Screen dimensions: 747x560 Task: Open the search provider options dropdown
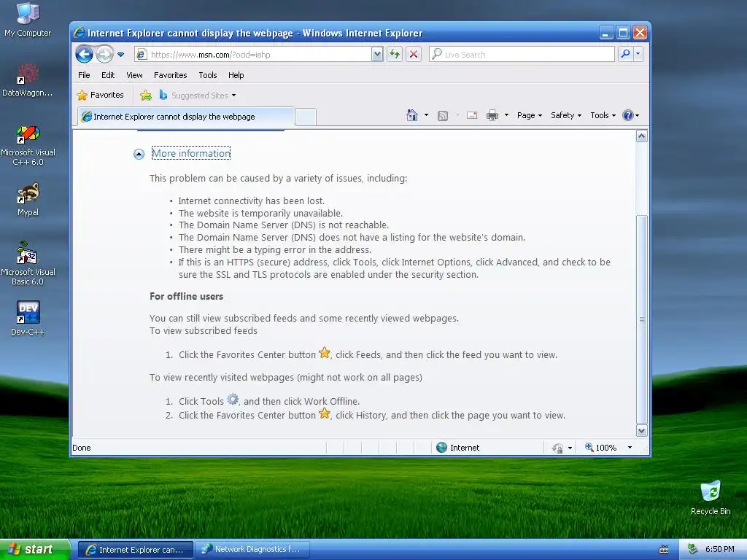[x=638, y=54]
